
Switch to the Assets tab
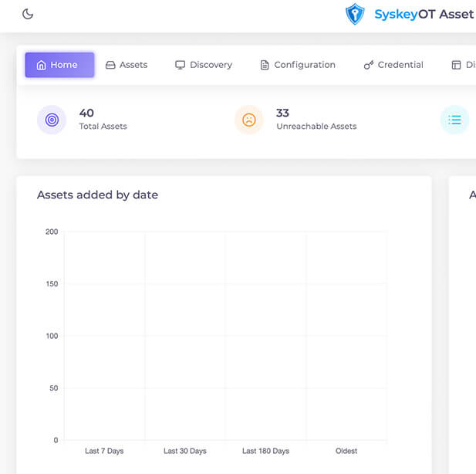pos(126,65)
